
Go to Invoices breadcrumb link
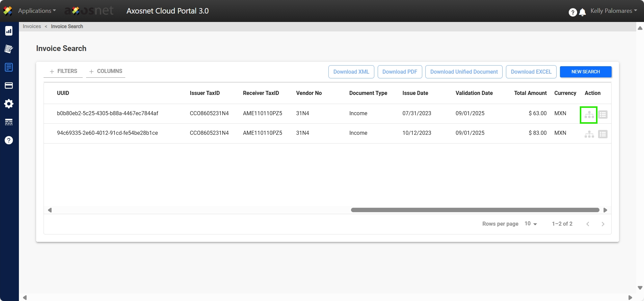(x=32, y=26)
